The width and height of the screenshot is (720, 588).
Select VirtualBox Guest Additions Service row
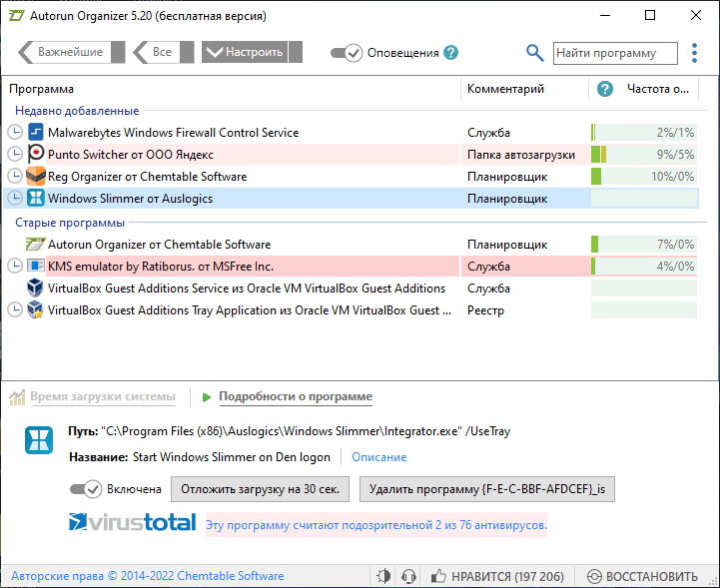(351, 289)
